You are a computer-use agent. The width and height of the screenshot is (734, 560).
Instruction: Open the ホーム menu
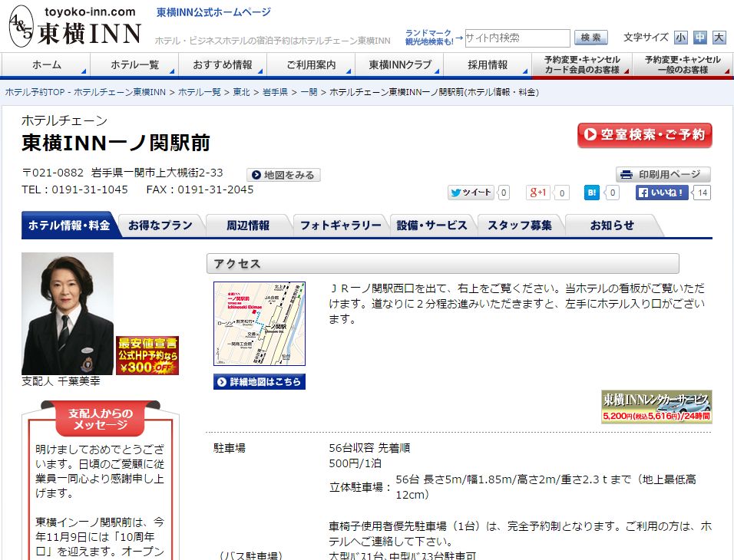click(46, 64)
